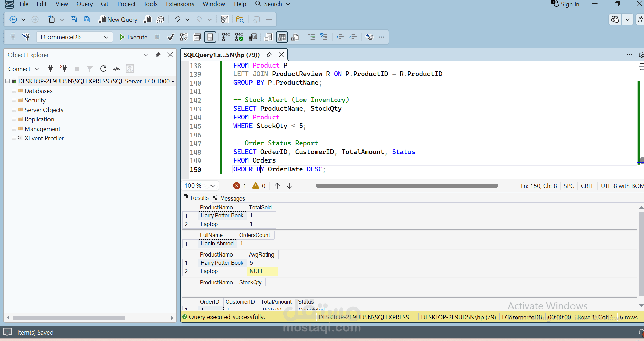Viewport: 644px width, 341px height.
Task: Click the Undo arrow icon
Action: pos(177,19)
